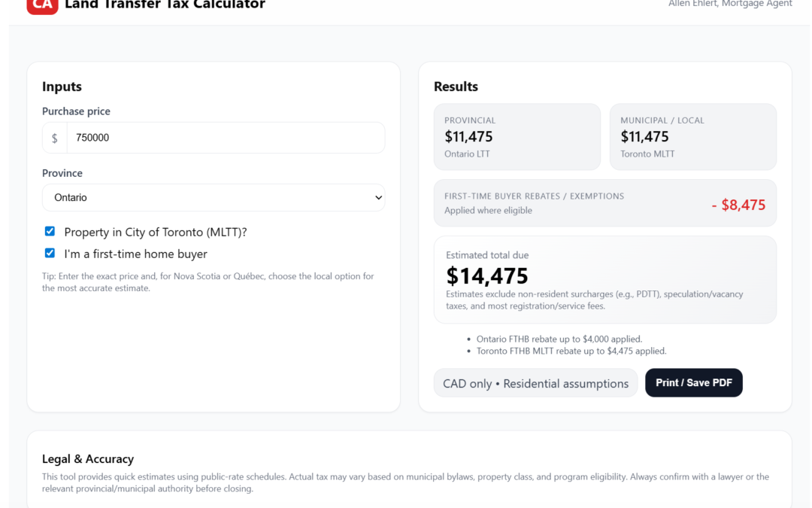Select the CAD only Residential assumptions badge

(x=535, y=383)
